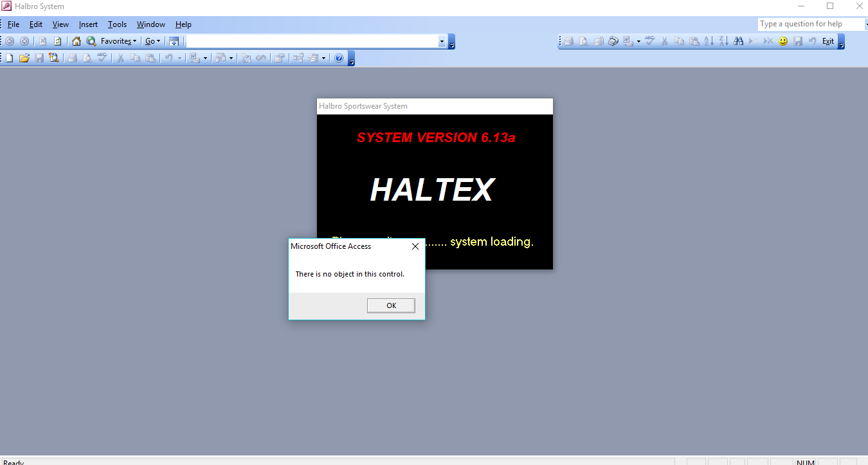Open the Help menu
This screenshot has width=868, height=465.
point(183,24)
